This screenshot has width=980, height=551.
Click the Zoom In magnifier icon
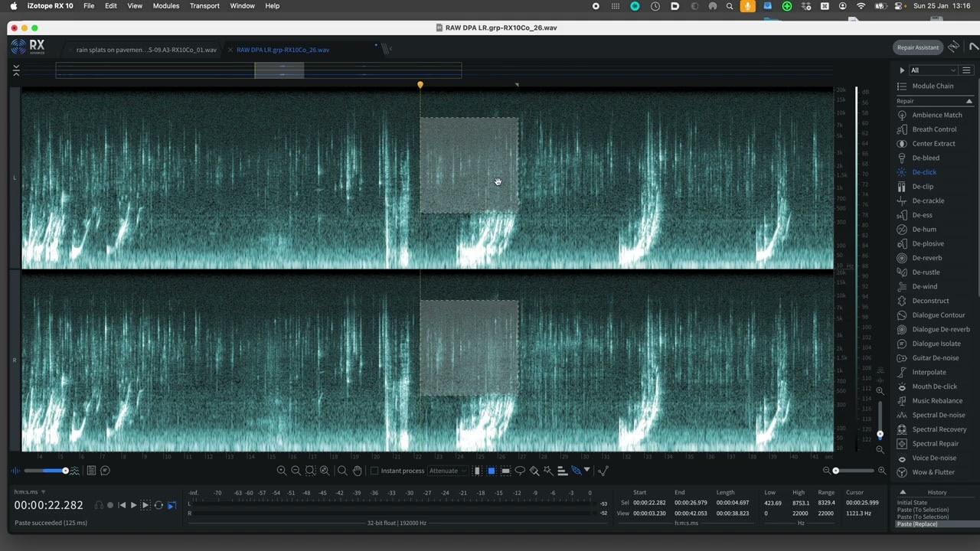coord(282,471)
